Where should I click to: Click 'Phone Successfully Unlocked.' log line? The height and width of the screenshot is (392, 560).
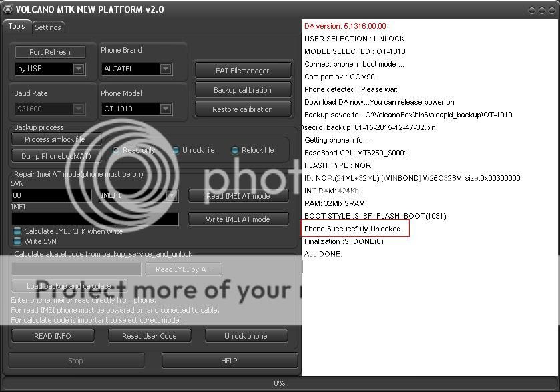coord(354,229)
